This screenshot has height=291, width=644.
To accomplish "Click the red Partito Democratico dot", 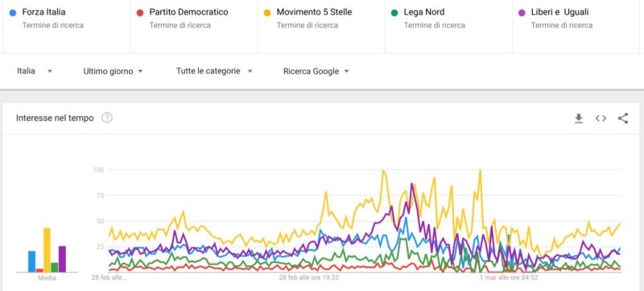I will (139, 13).
